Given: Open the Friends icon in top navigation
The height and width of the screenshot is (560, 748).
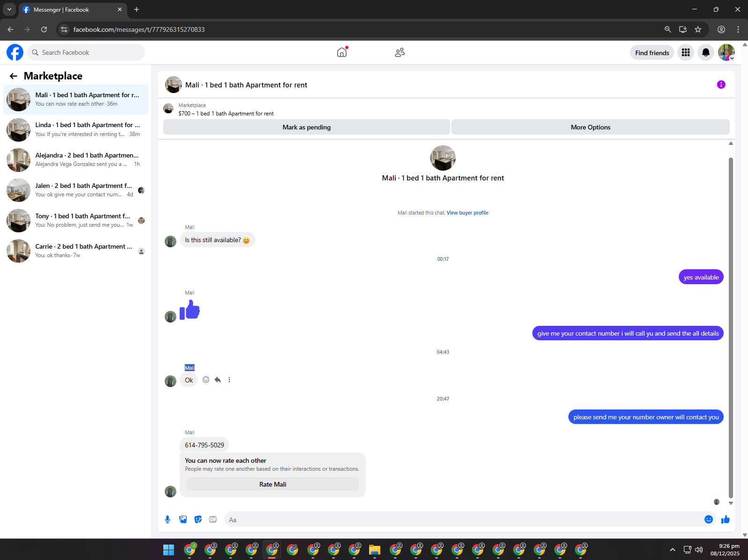Looking at the screenshot, I should (x=399, y=52).
